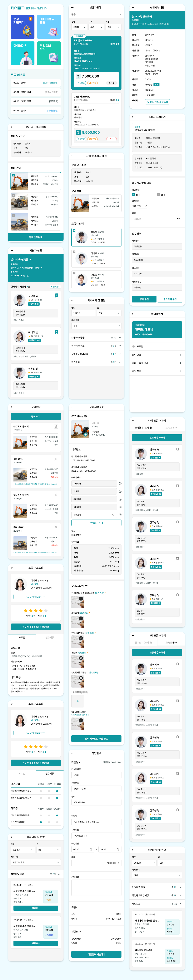193x980 pixels.
Task: Toggle the 즐겨찾기 filter tag in 지원자 현황
Action: 55,287
